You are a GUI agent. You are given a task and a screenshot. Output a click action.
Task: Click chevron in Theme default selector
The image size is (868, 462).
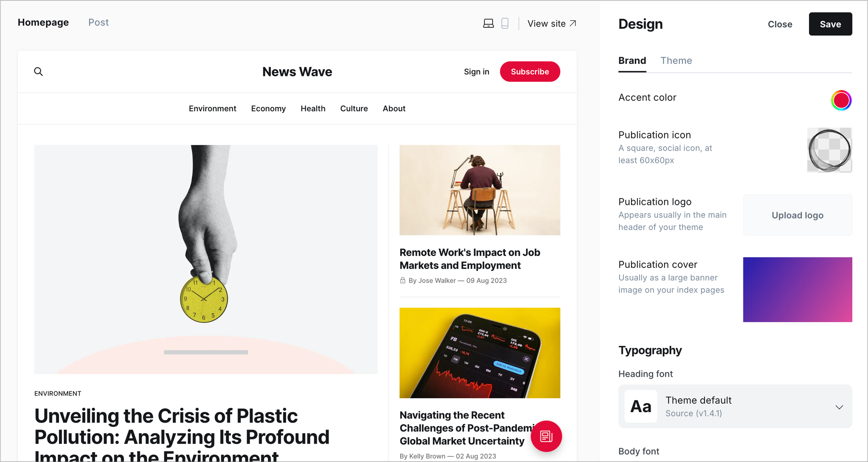(839, 407)
